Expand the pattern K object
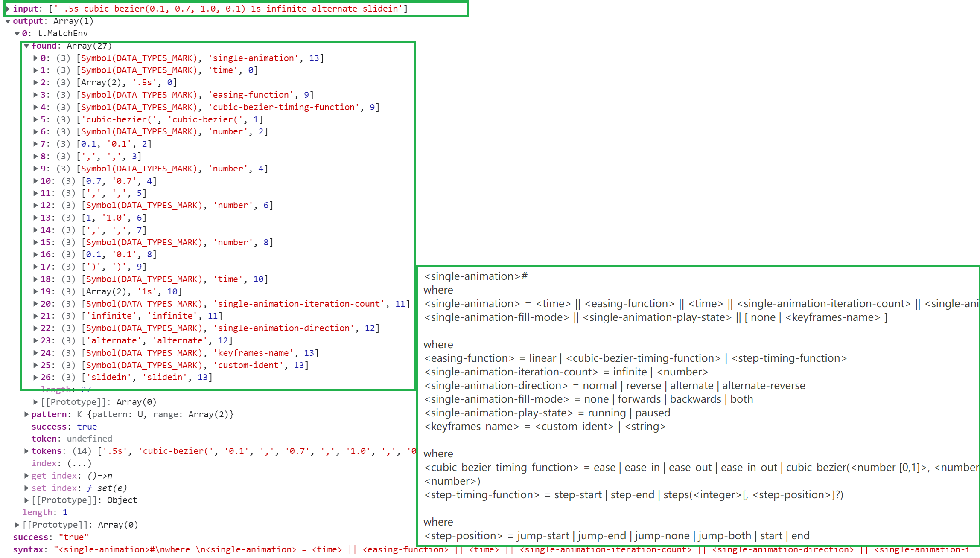The width and height of the screenshot is (980, 558). point(26,414)
